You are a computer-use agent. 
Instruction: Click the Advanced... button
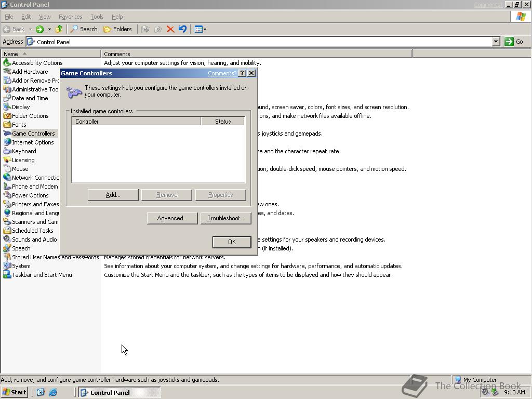coord(172,218)
